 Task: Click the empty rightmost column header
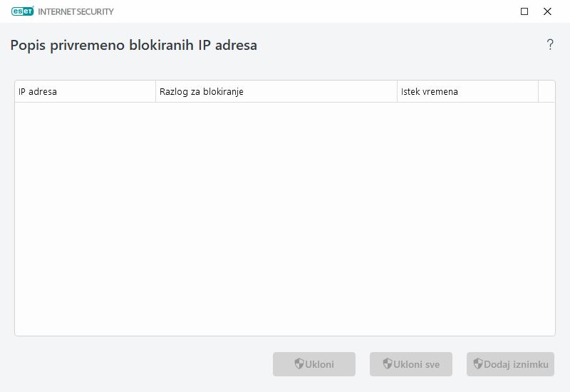point(546,92)
